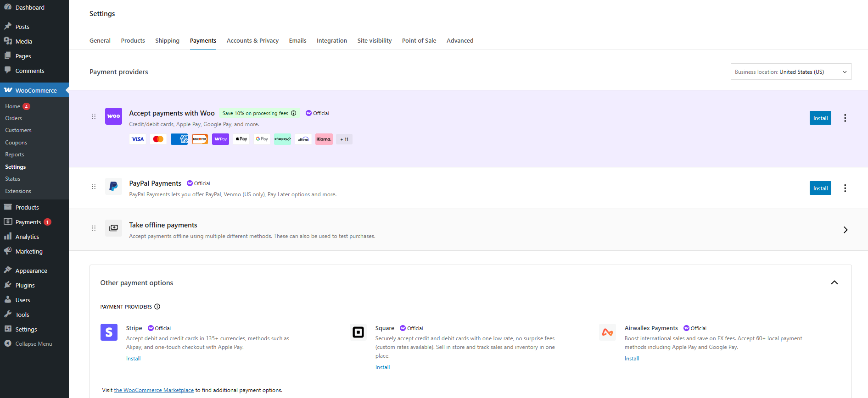868x398 pixels.
Task: Click the Pages icon in sidebar
Action: [8, 55]
